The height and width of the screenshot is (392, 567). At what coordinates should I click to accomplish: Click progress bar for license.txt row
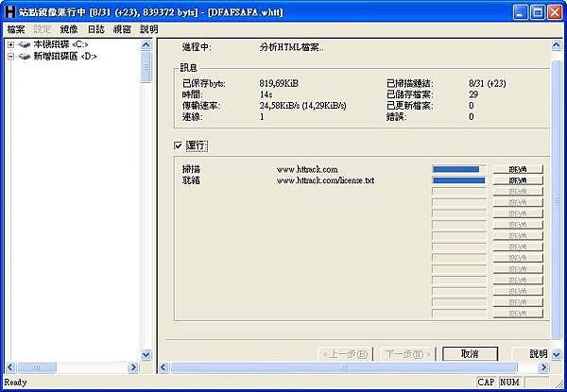click(459, 180)
